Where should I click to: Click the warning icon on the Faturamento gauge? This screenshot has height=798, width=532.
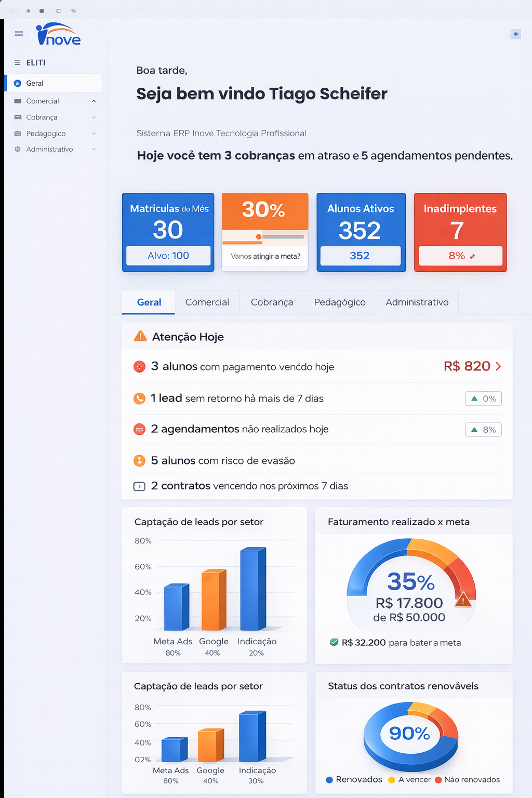(x=463, y=600)
